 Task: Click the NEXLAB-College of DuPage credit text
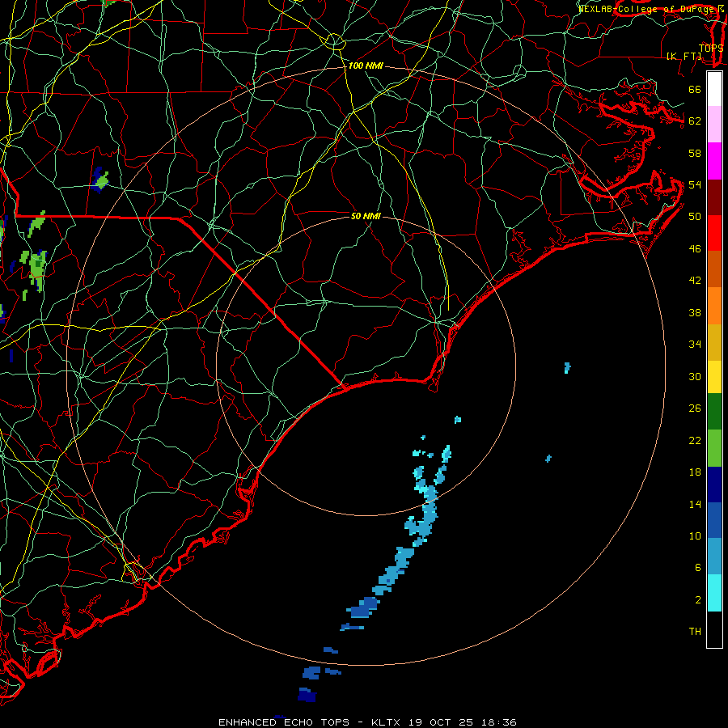[x=647, y=8]
